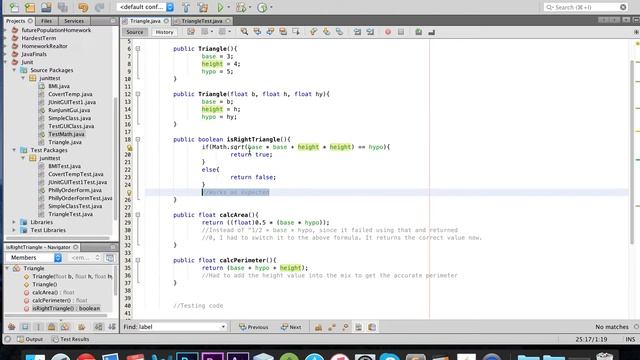This screenshot has height=360, width=640.
Task: Click the Last Edit icon right of History
Action: (x=191, y=31)
